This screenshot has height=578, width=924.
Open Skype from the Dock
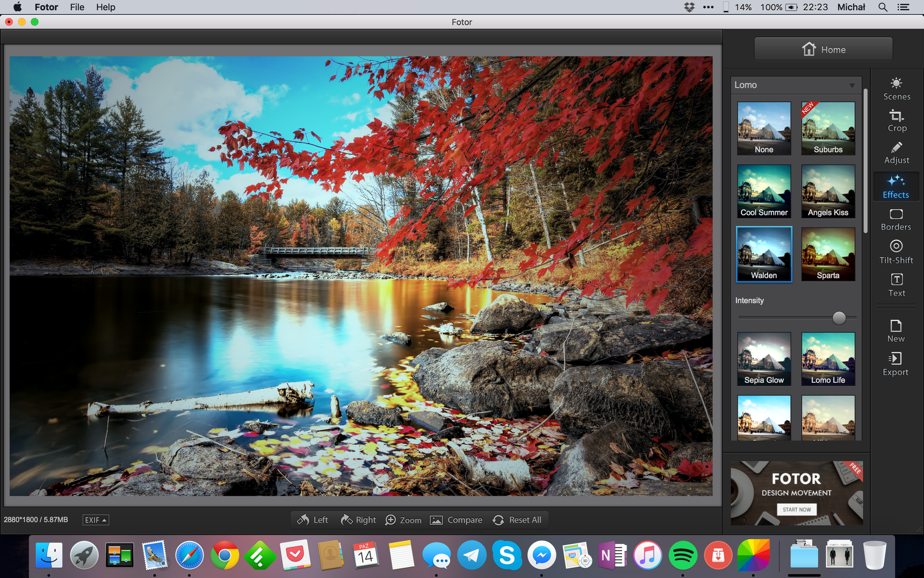[507, 555]
